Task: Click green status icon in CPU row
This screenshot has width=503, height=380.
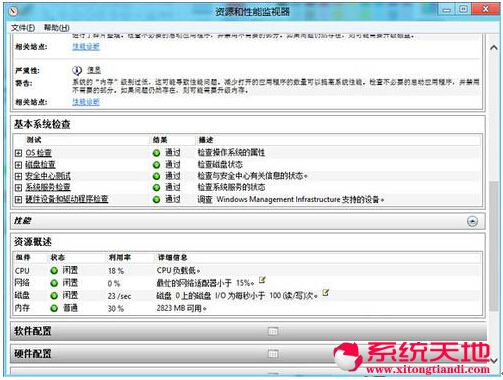Action: pyautogui.click(x=54, y=271)
